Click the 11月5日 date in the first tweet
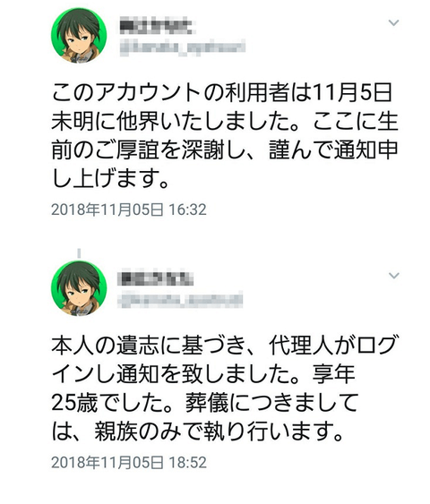 (x=351, y=93)
